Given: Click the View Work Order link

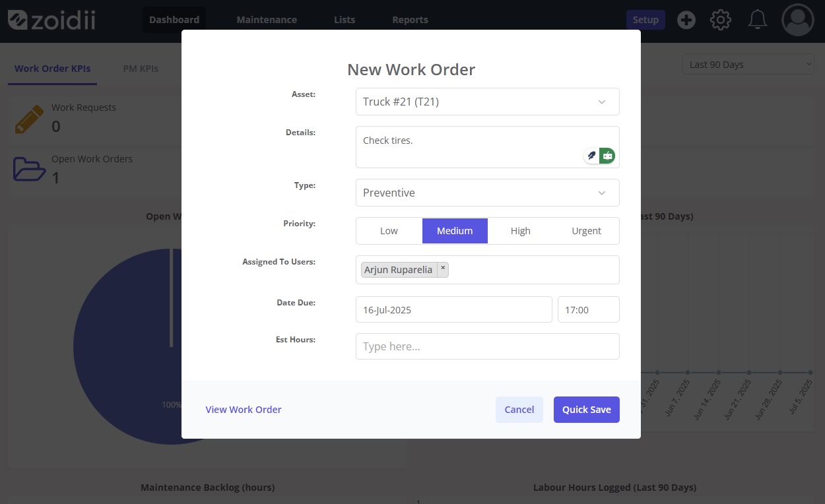Looking at the screenshot, I should (x=244, y=410).
